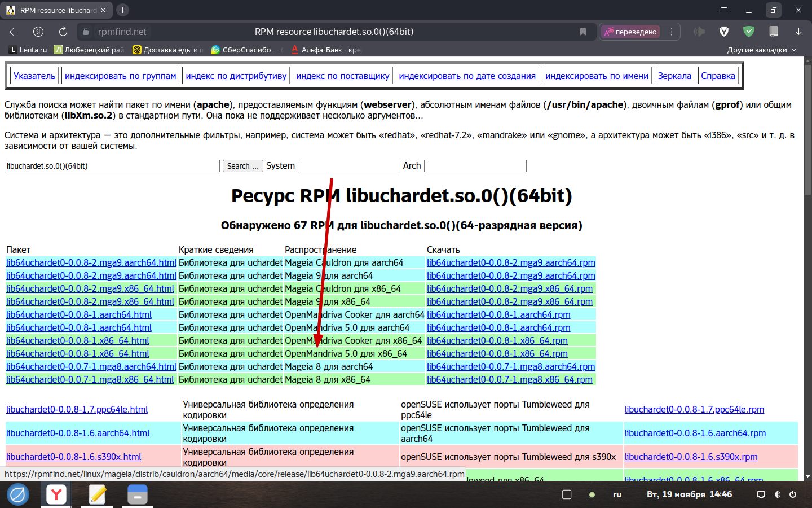
Task: Download lib64uchardet0-0.0.8-1.x86_64.rpm for OpenMandriva 5.0
Action: click(x=497, y=353)
